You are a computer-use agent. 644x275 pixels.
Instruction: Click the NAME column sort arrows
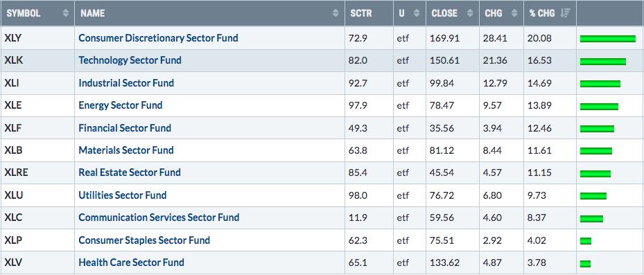(336, 13)
